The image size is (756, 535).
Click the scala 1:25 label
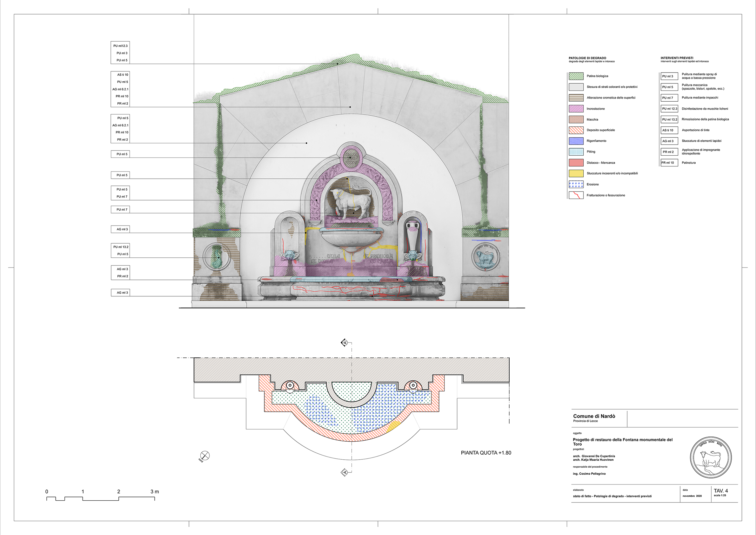point(720,496)
